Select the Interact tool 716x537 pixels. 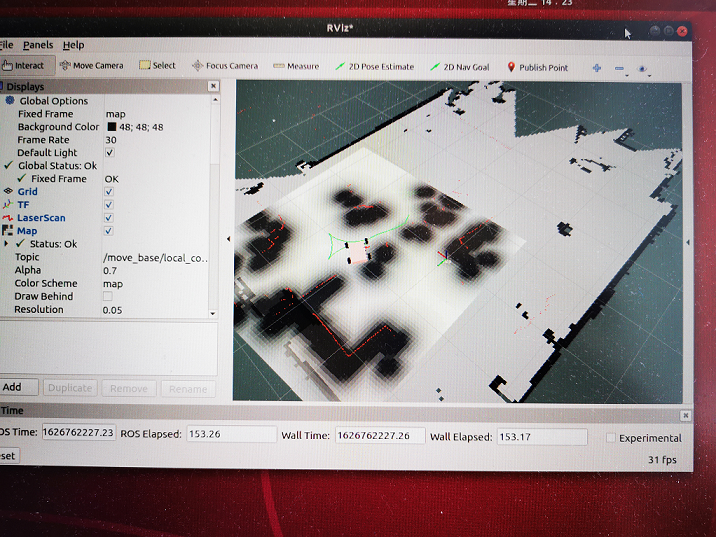click(x=24, y=66)
